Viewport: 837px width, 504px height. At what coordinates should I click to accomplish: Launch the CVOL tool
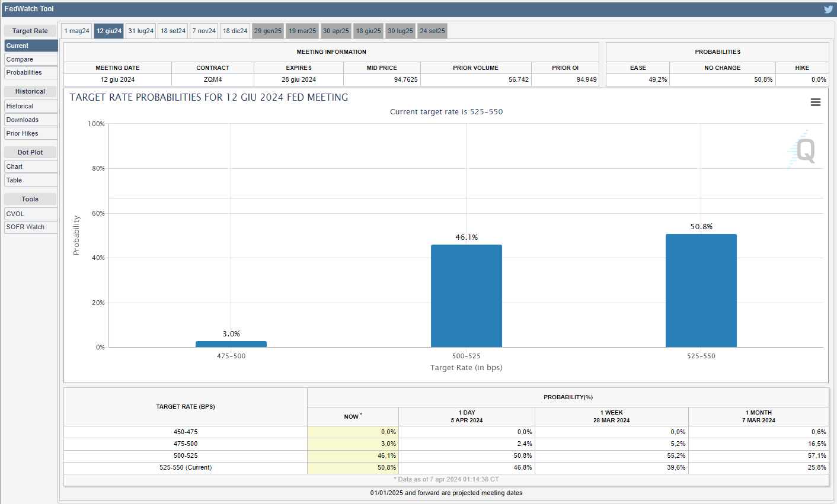click(x=31, y=214)
